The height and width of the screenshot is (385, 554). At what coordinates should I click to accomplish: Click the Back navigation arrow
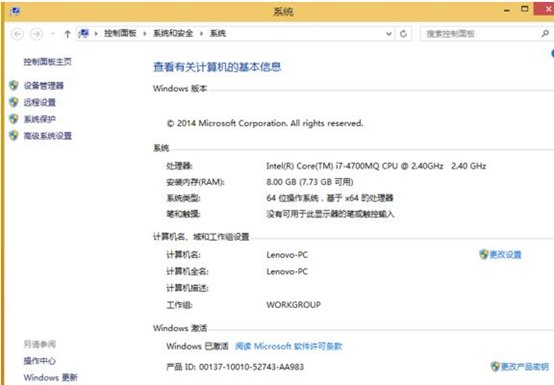(18, 34)
